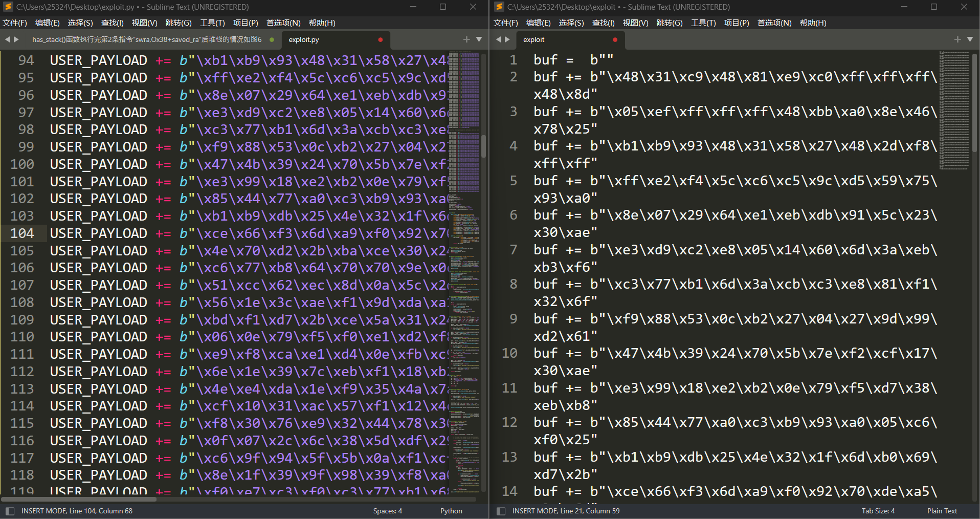
Task: Click INSERT MODE, Line 21 status text
Action: tap(566, 511)
